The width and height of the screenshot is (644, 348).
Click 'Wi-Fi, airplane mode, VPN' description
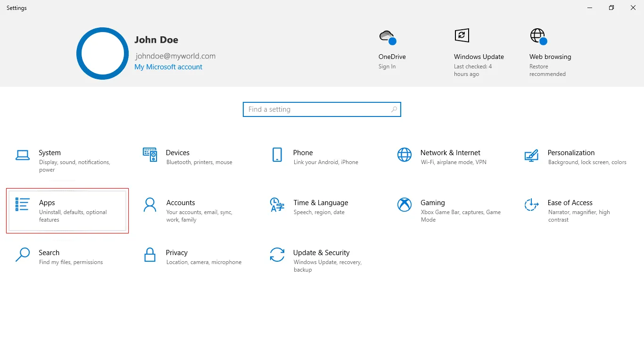point(454,162)
